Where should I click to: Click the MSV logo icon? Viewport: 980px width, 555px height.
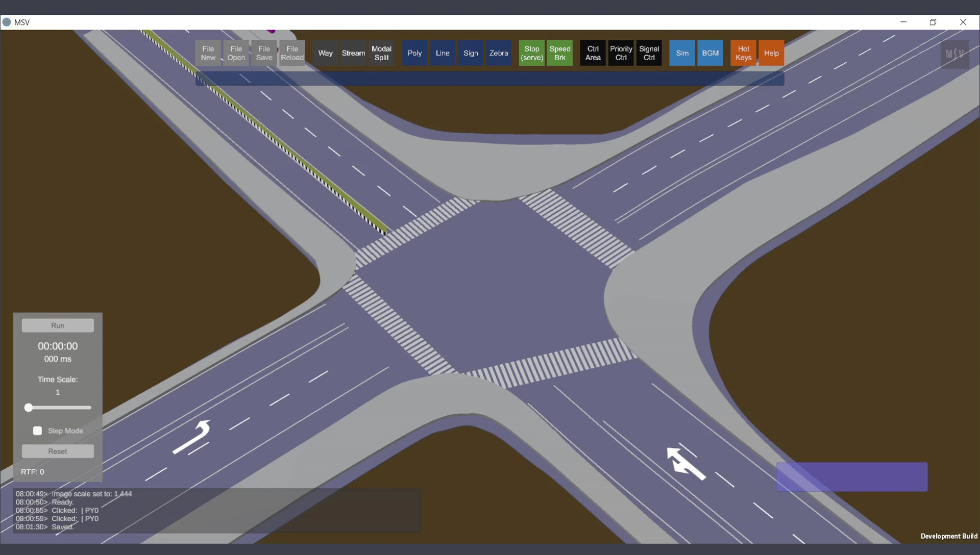click(x=954, y=54)
